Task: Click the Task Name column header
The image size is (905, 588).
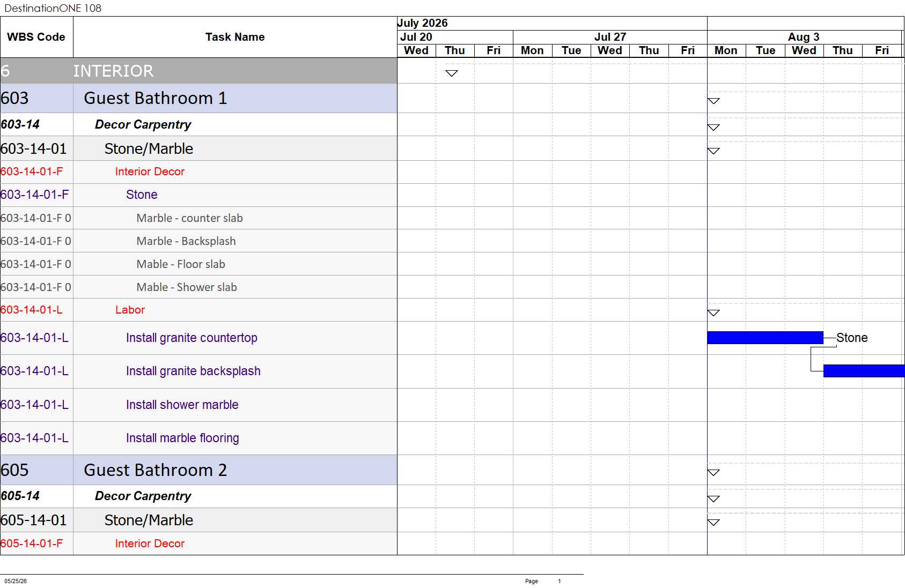Action: pyautogui.click(x=235, y=37)
